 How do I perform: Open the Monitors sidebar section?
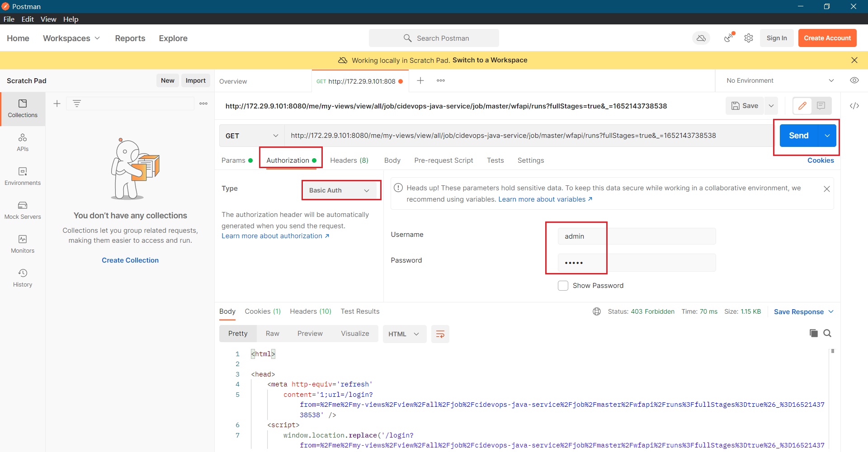23,245
